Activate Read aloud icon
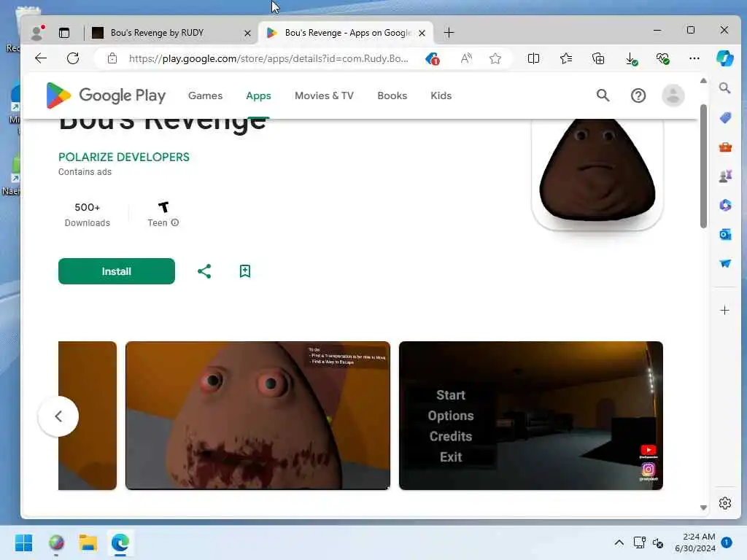The width and height of the screenshot is (747, 560). pyautogui.click(x=466, y=58)
